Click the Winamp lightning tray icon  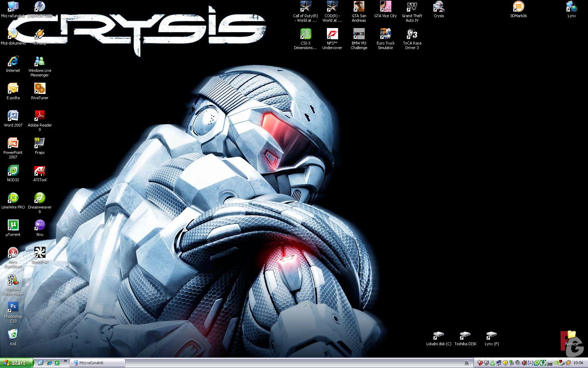coord(568,363)
